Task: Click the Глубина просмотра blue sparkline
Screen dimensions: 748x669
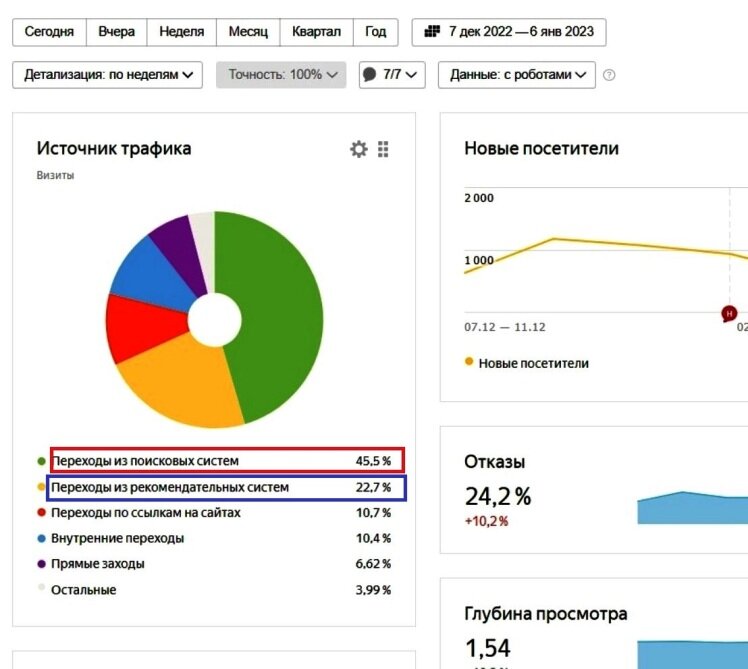Action: click(x=693, y=655)
